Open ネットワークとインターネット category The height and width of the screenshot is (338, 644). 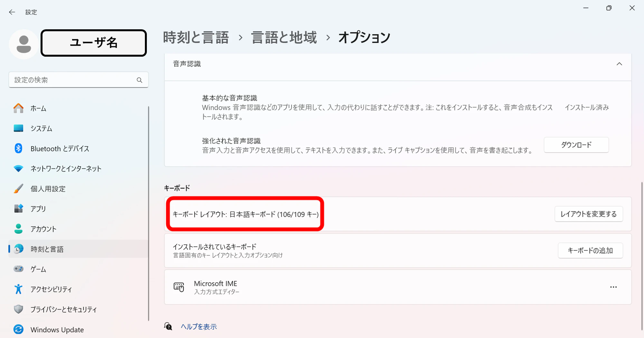click(x=78, y=169)
